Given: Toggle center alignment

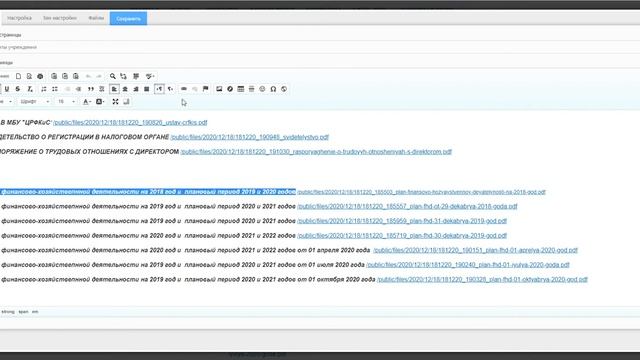Looking at the screenshot, I should pyautogui.click(x=125, y=89).
